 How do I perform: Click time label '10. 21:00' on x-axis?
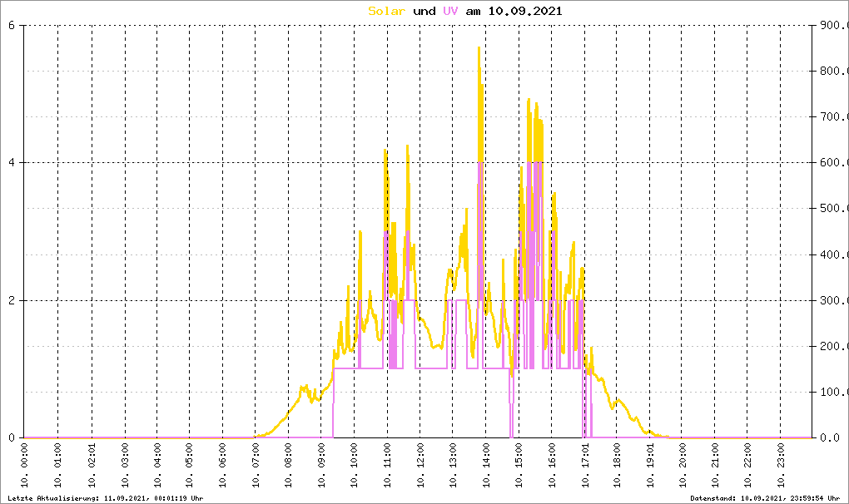[x=715, y=465]
